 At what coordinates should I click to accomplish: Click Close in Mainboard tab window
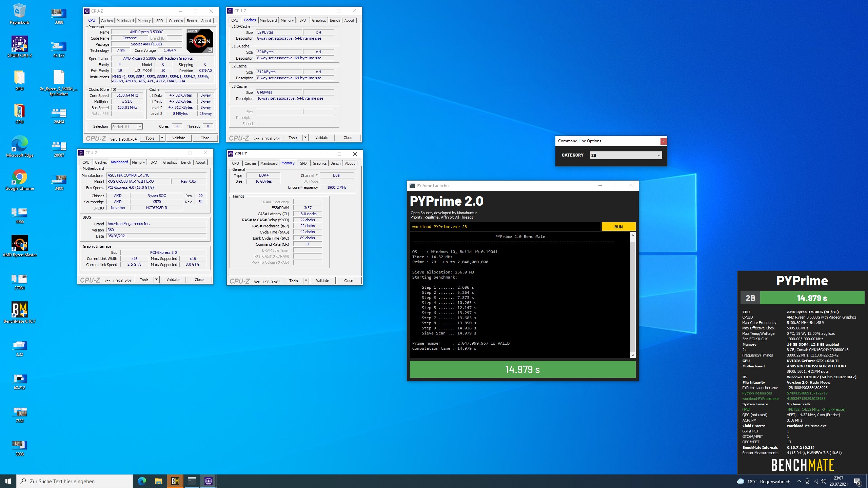coord(199,280)
